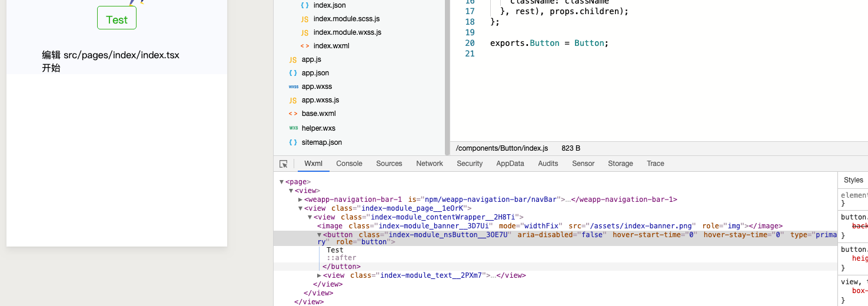Click the JS icon beside index.module.scss.js
The width and height of the screenshot is (868, 306).
305,19
